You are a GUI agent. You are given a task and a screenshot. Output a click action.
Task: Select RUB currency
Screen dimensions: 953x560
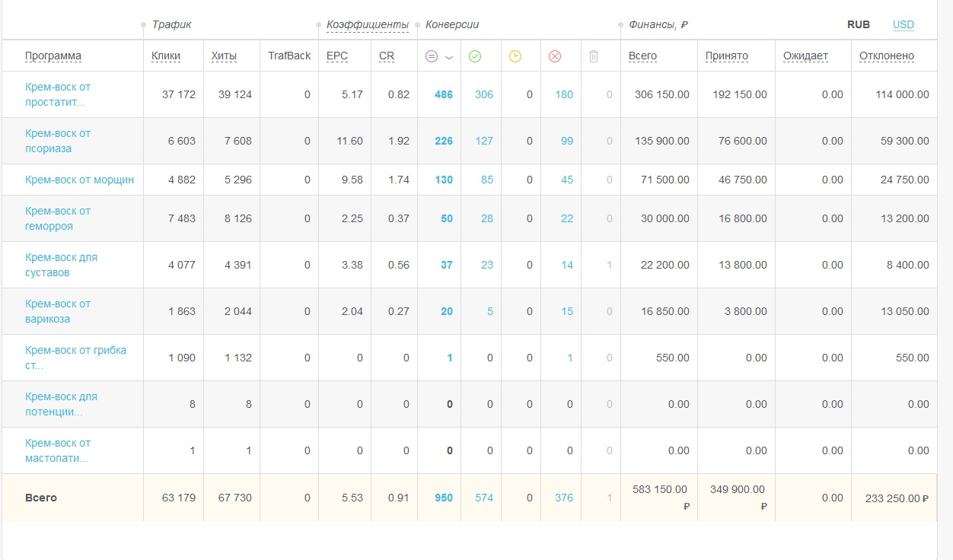(x=859, y=24)
